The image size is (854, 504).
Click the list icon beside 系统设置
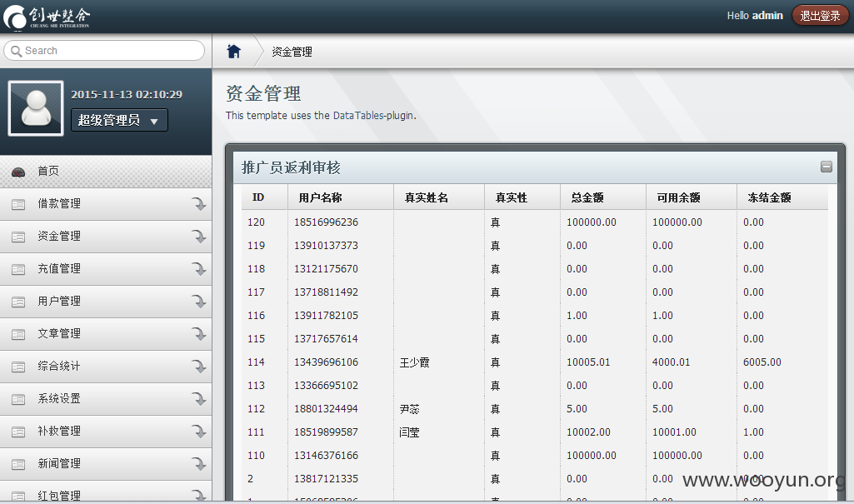[x=18, y=400]
